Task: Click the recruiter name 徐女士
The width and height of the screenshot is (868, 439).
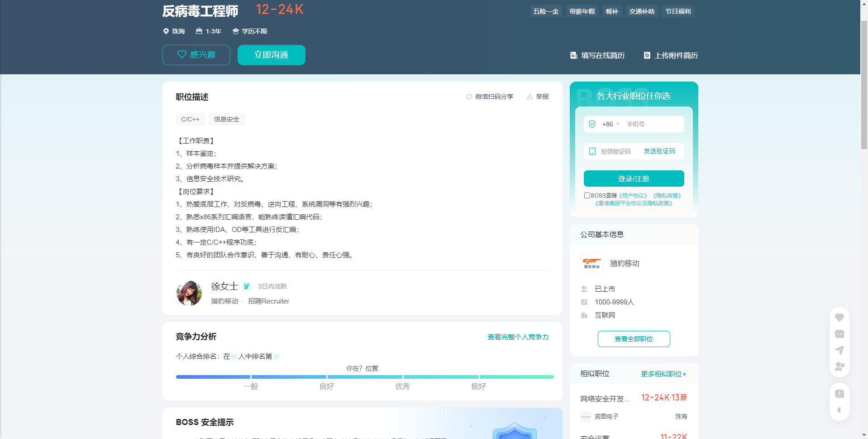Action: pos(224,286)
